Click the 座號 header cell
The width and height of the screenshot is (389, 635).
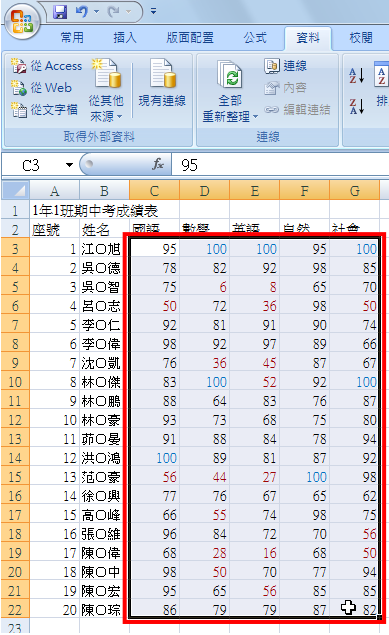click(x=55, y=230)
